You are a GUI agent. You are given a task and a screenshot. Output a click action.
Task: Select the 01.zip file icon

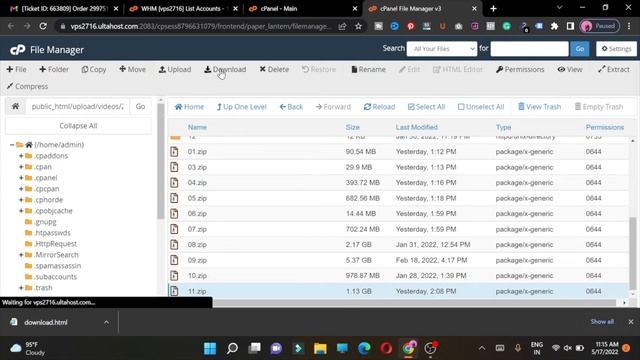pyautogui.click(x=174, y=151)
